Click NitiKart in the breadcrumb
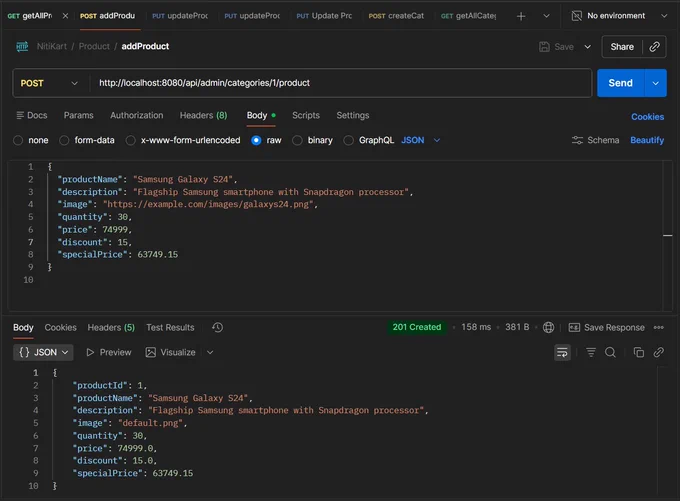Viewport: 680px width, 501px height. pos(52,46)
